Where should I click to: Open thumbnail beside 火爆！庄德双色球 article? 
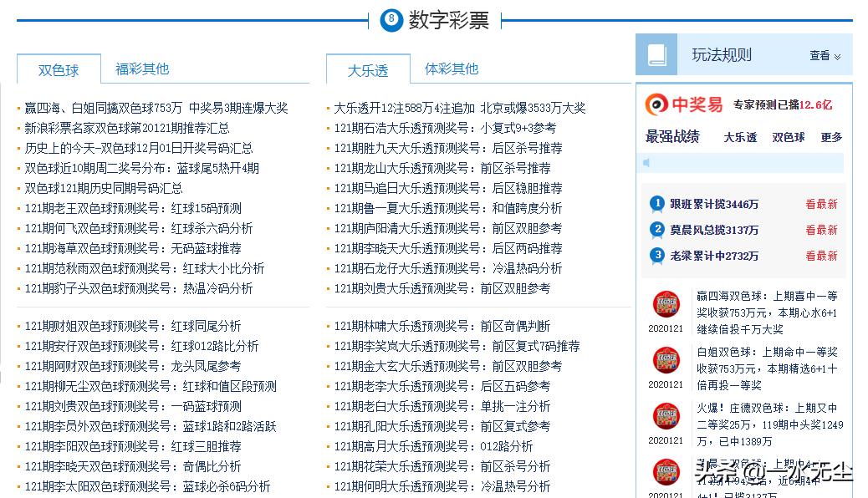[666, 416]
